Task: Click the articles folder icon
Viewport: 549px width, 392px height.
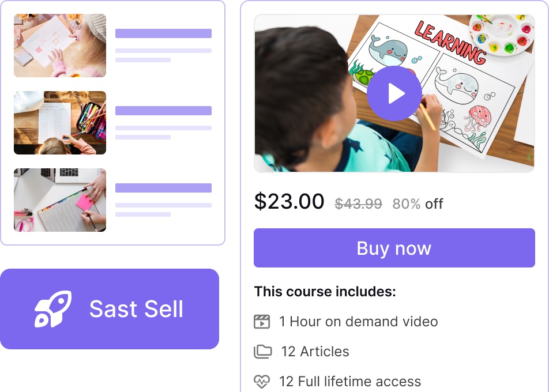Action: 262,352
